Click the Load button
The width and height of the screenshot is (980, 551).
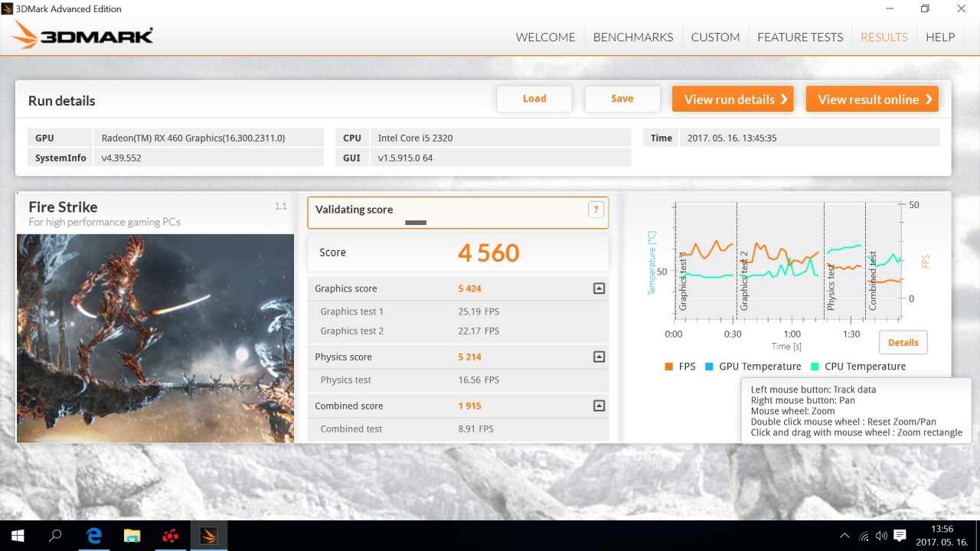point(534,99)
